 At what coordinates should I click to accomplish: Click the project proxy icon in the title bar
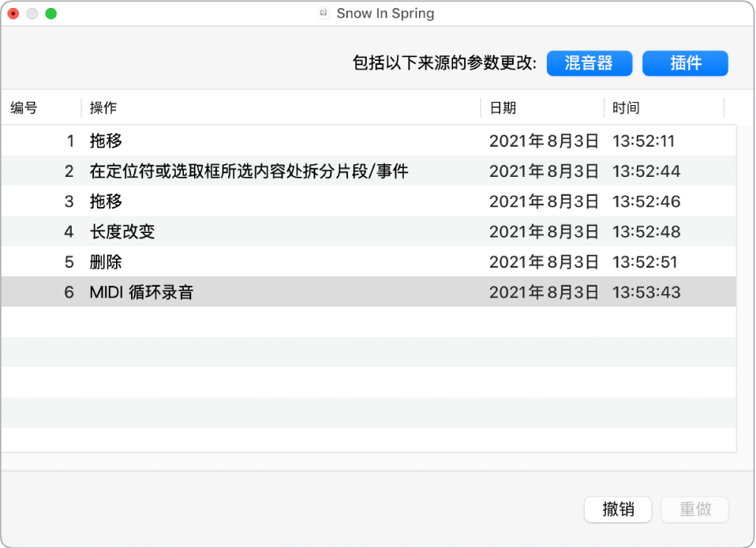322,13
